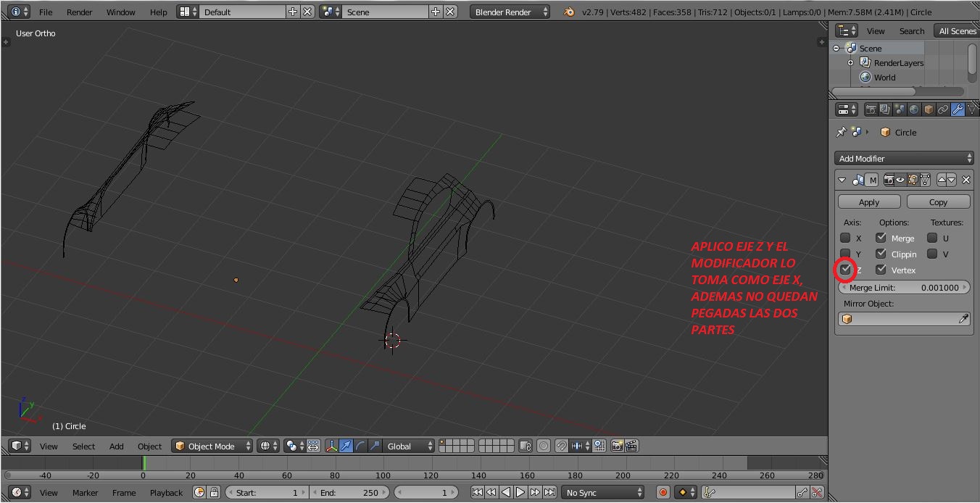The width and height of the screenshot is (980, 503).
Task: Disable the Merge option checkbox
Action: pos(881,238)
